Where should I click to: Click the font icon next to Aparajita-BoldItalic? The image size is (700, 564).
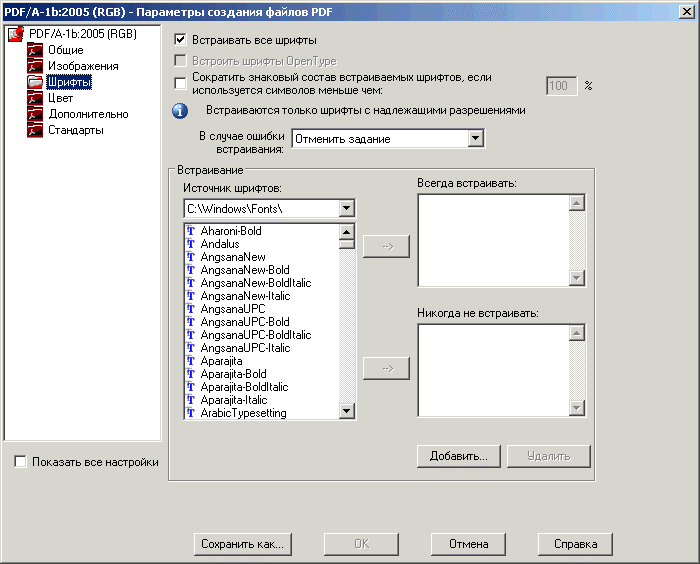[191, 386]
